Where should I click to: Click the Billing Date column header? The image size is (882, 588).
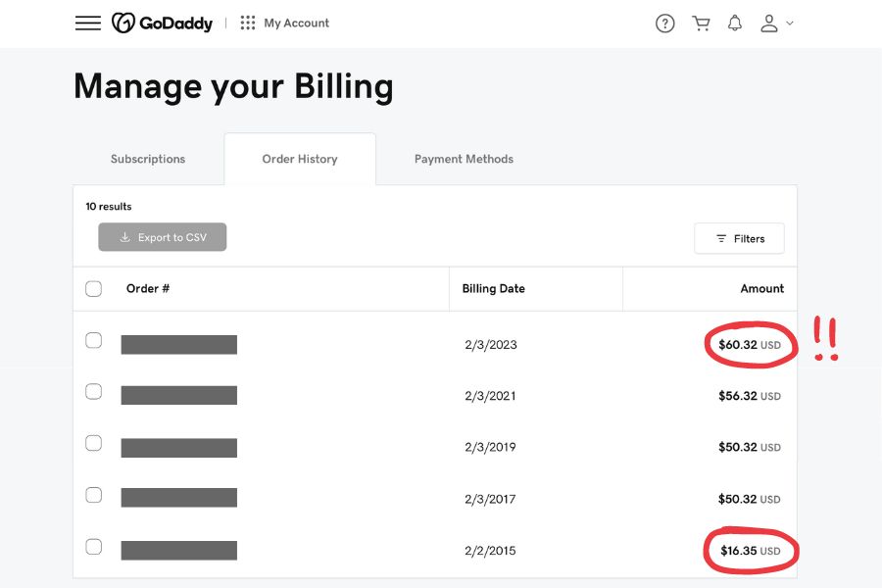coord(494,289)
